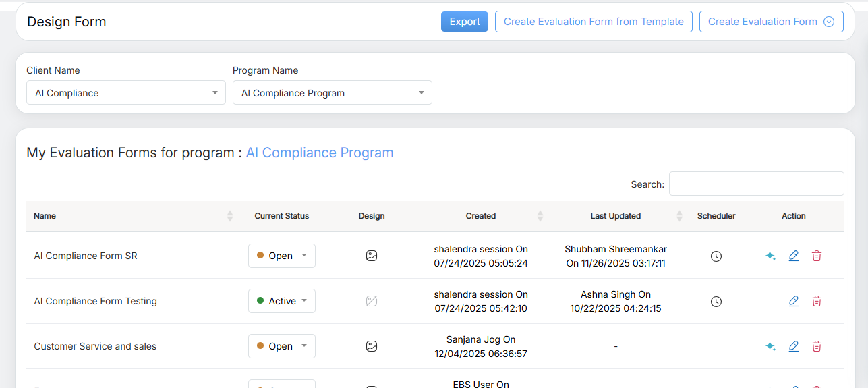Delete the Customer Service and sales form
Image resolution: width=868 pixels, height=388 pixels.
817,346
